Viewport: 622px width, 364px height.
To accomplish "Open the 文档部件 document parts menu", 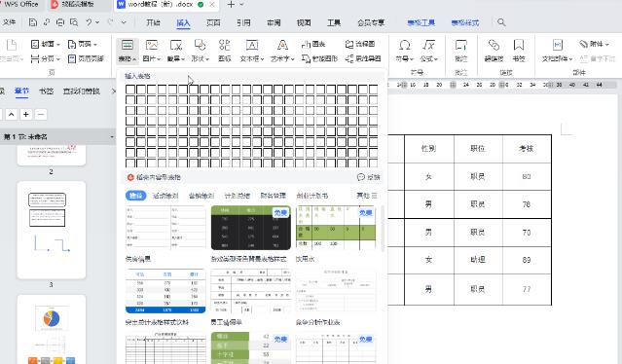I will click(558, 51).
